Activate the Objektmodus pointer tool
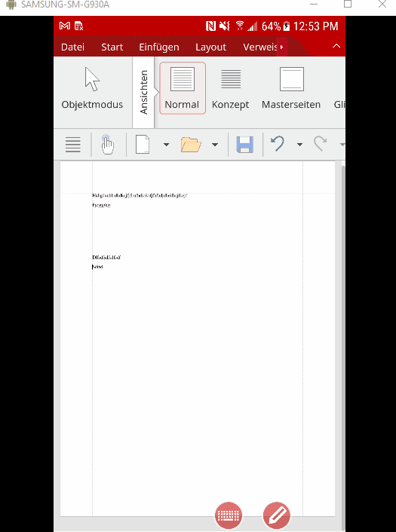The height and width of the screenshot is (532, 396). click(92, 88)
